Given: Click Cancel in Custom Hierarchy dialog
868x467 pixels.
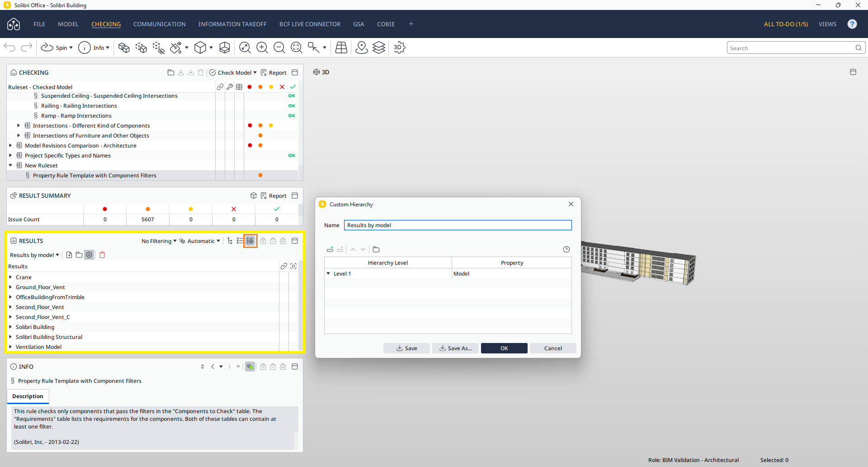Looking at the screenshot, I should click(553, 348).
